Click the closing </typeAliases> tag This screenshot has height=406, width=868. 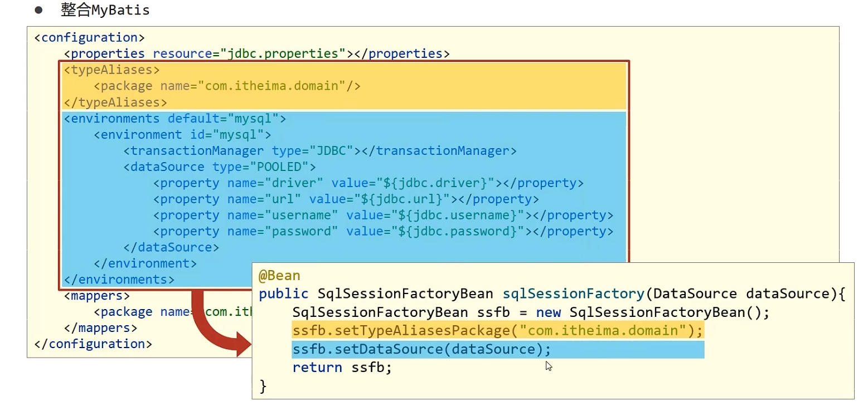[115, 102]
